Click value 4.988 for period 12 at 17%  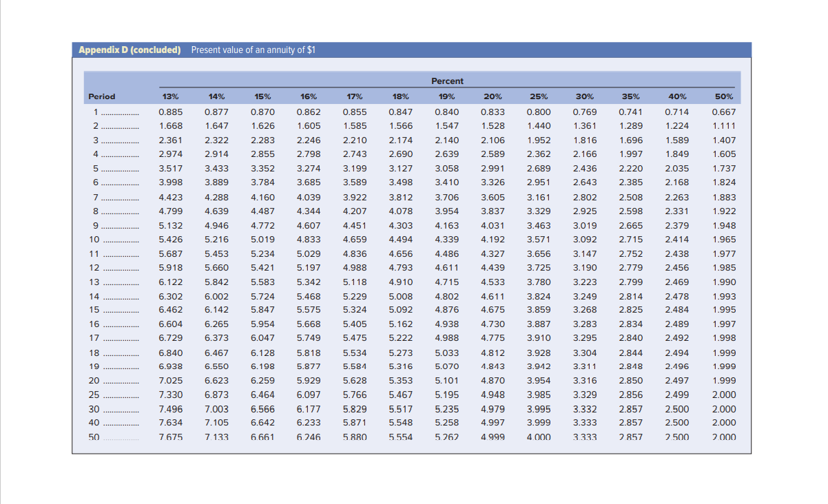(355, 268)
